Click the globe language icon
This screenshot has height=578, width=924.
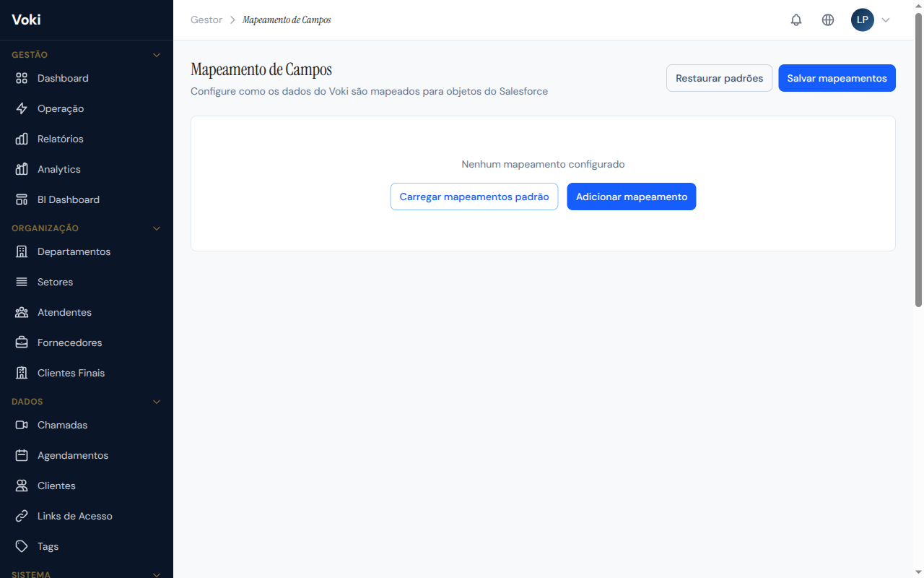coord(828,20)
